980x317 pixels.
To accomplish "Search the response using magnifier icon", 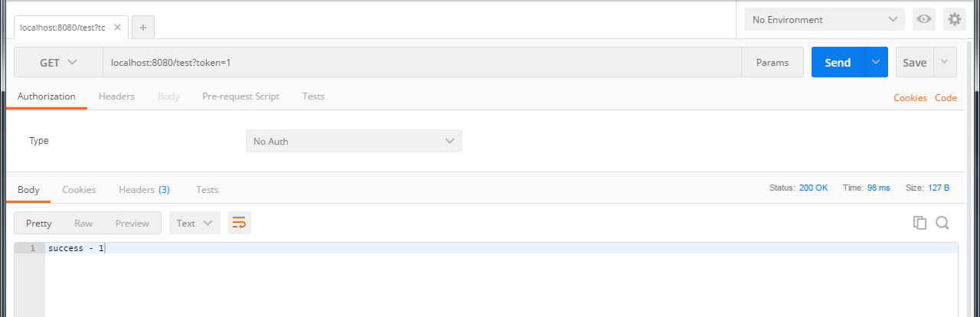I will (x=942, y=223).
